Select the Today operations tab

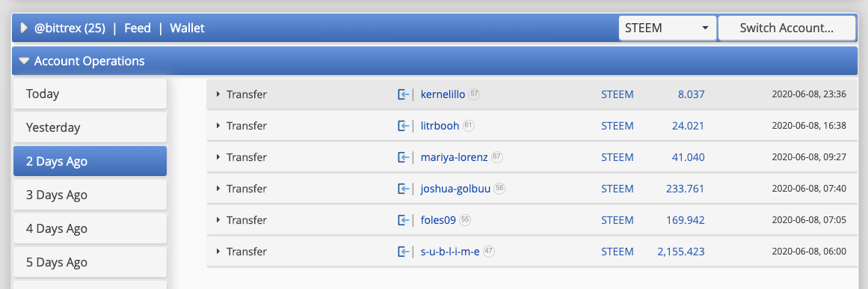pyautogui.click(x=90, y=94)
